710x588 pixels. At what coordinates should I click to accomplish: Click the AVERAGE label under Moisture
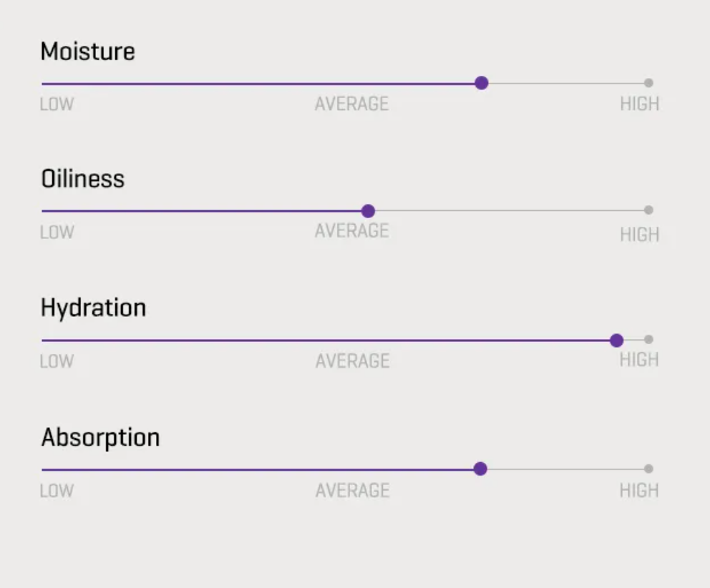tap(351, 104)
